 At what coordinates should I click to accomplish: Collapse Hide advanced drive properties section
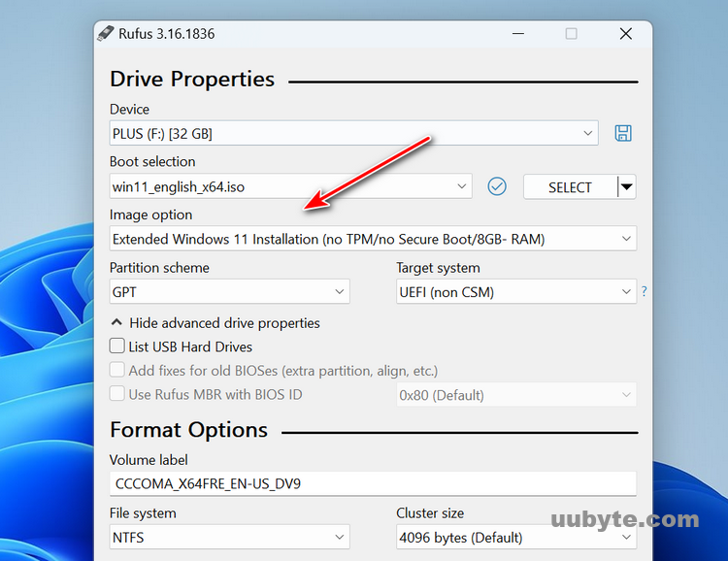pos(215,323)
